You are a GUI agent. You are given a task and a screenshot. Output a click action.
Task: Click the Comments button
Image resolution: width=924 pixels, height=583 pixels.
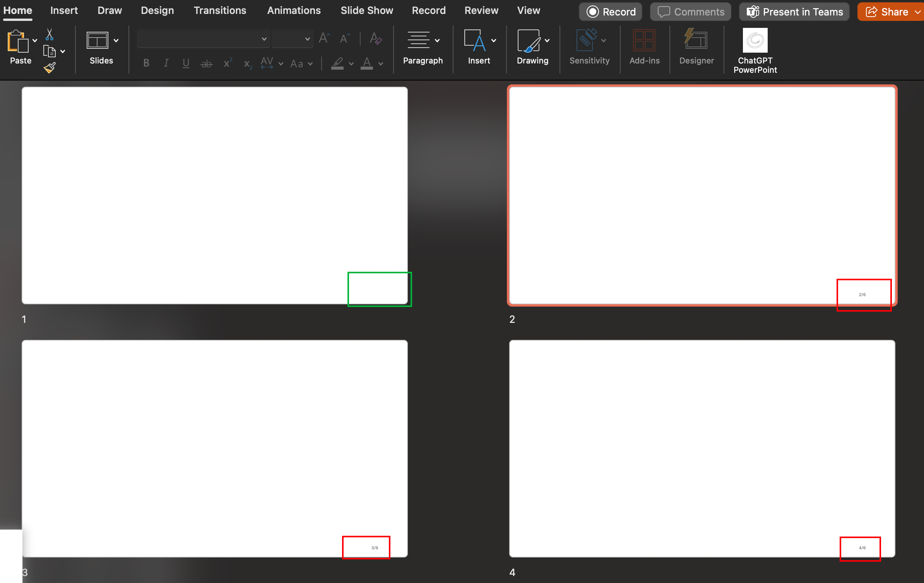coord(691,12)
